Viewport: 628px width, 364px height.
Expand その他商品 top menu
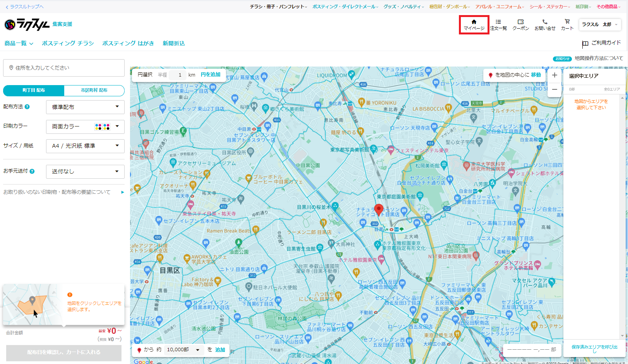pos(609,7)
